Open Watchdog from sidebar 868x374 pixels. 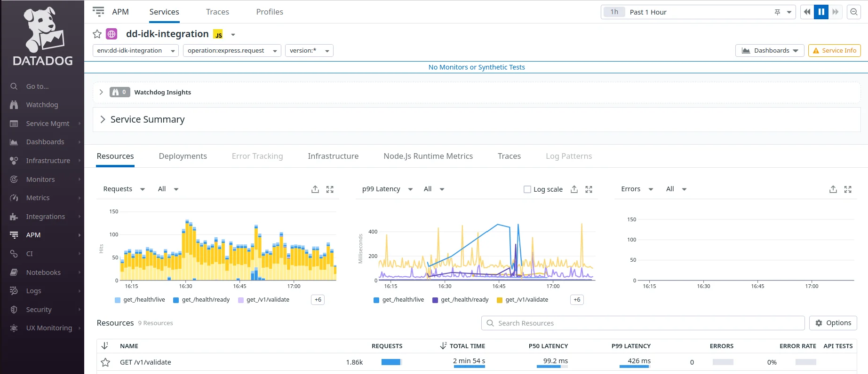(x=42, y=105)
